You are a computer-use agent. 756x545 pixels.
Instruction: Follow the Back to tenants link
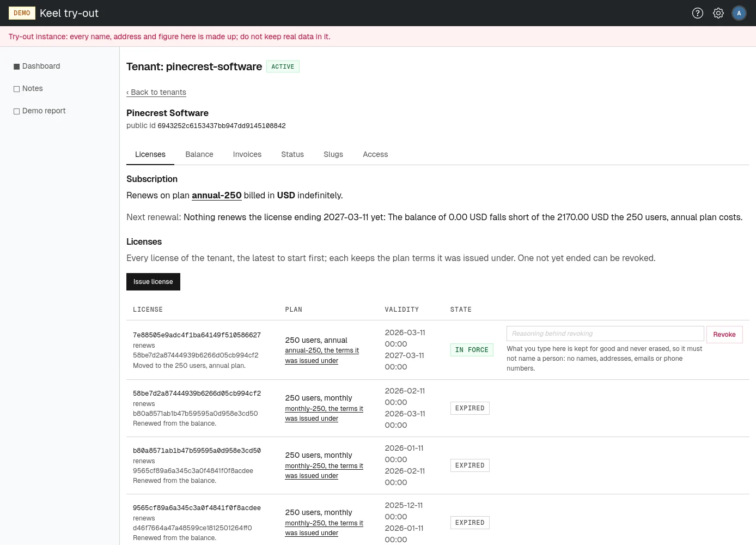[x=156, y=92]
